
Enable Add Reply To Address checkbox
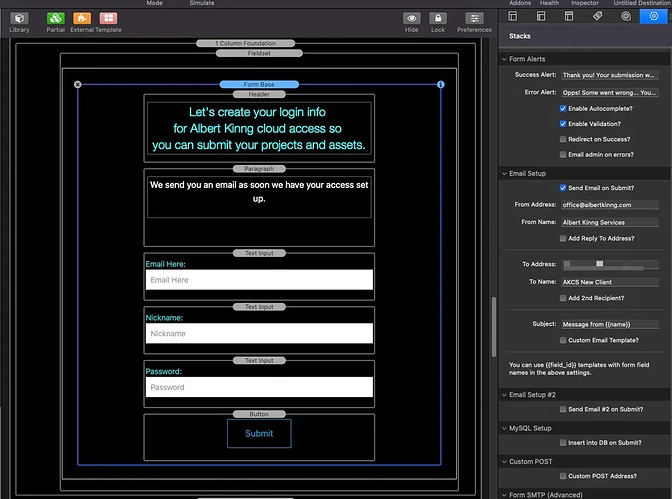click(x=563, y=238)
